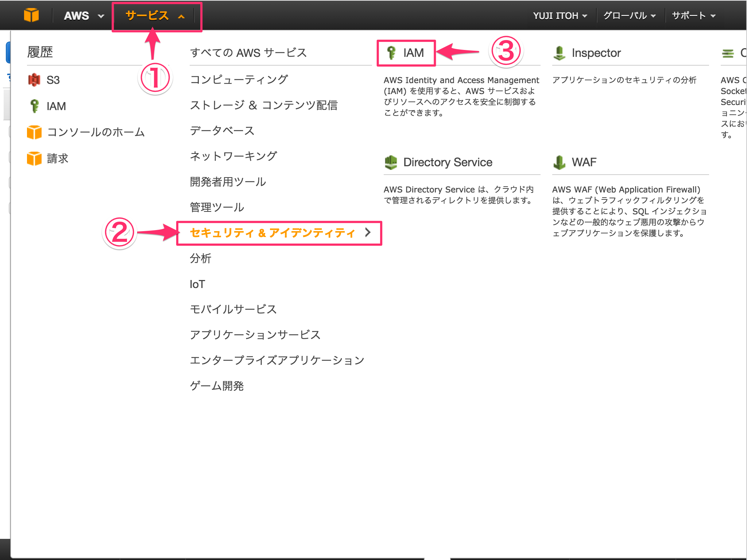Click the IAM key icon in security panel

[391, 53]
